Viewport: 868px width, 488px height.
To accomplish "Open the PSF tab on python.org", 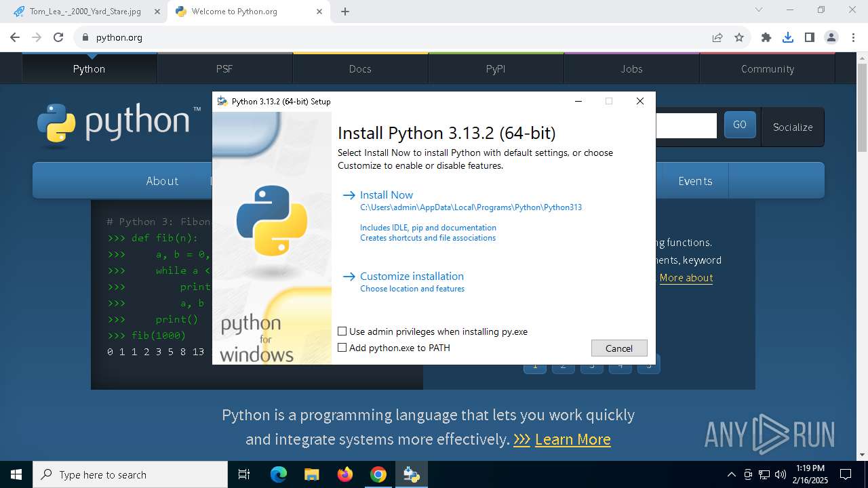I will (224, 68).
